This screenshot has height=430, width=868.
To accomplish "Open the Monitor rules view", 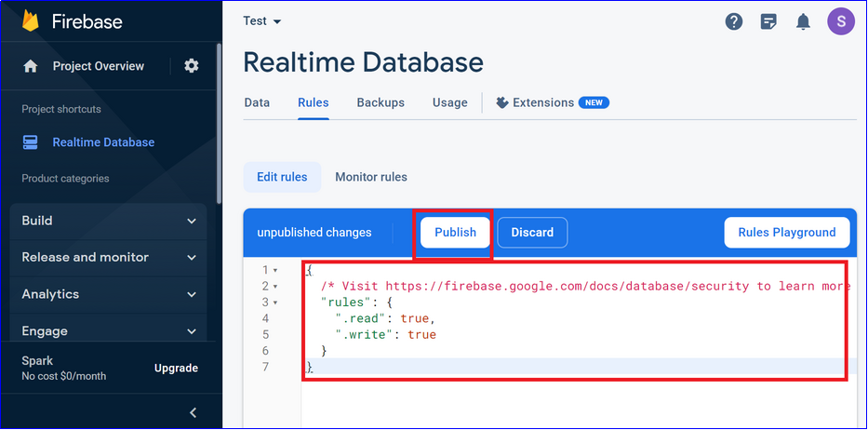I will click(371, 177).
